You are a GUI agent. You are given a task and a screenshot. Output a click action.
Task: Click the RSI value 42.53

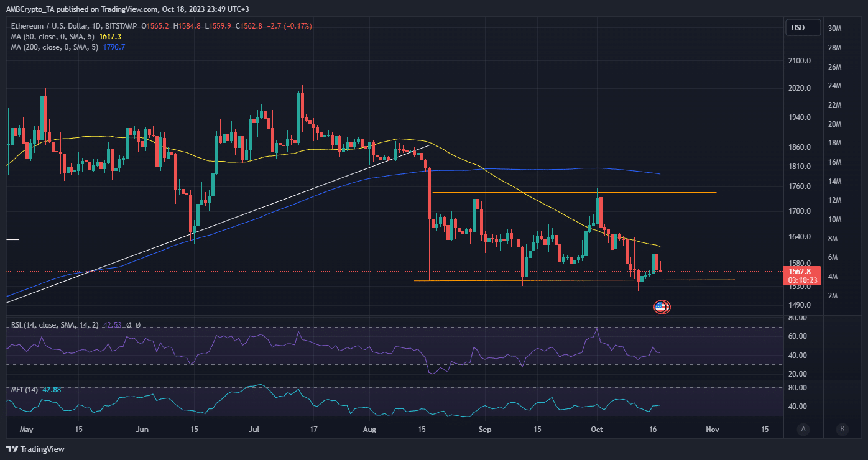(113, 325)
